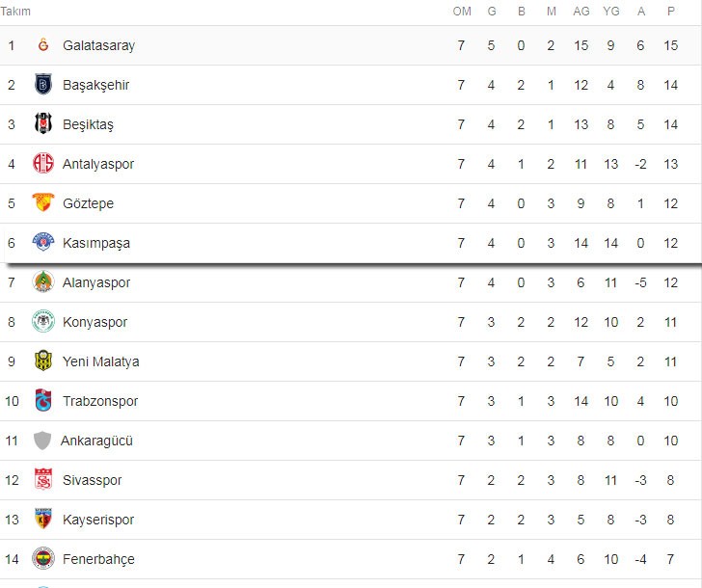Image resolution: width=702 pixels, height=588 pixels.
Task: Click the Konyaspor club logo
Action: (43, 322)
